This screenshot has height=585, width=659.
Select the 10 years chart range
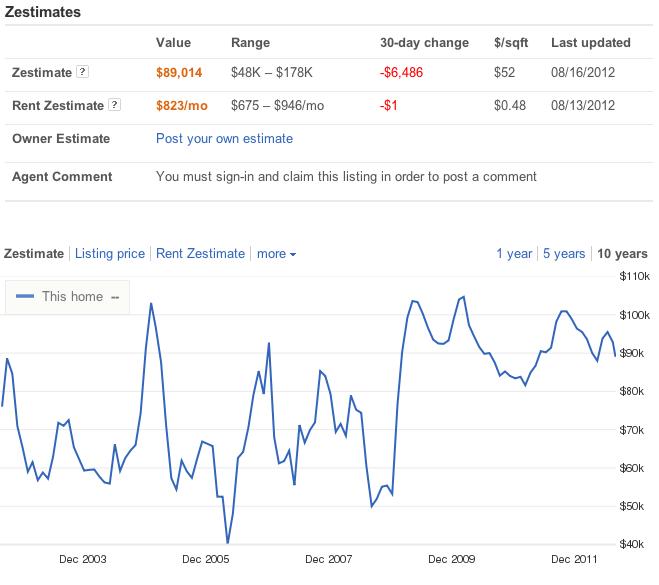click(x=622, y=254)
